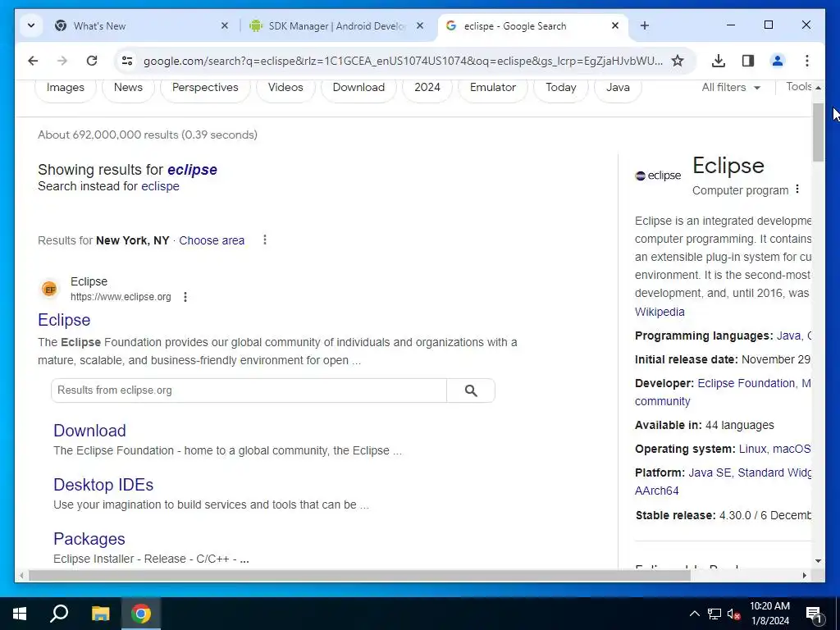Click the muted volume tray icon
Image resolution: width=840 pixels, height=630 pixels.
click(734, 614)
